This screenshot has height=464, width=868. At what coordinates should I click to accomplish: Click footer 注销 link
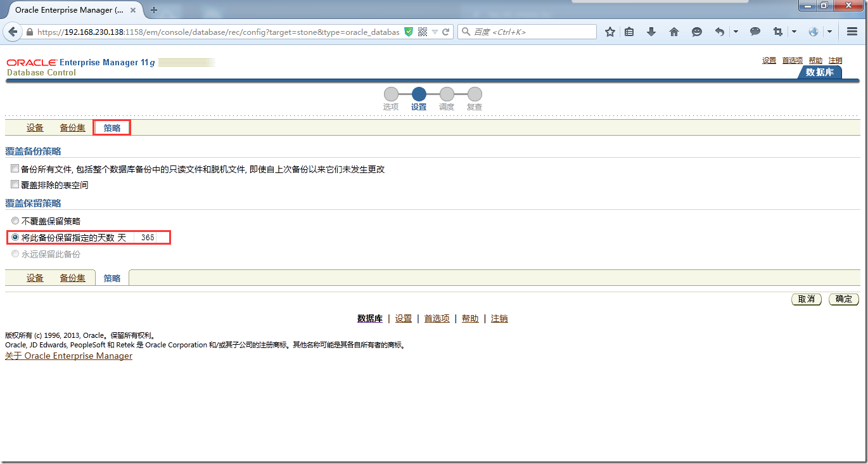click(499, 319)
